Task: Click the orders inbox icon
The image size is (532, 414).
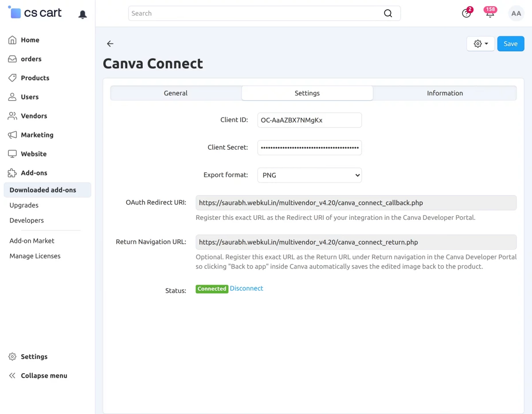Action: pyautogui.click(x=12, y=59)
